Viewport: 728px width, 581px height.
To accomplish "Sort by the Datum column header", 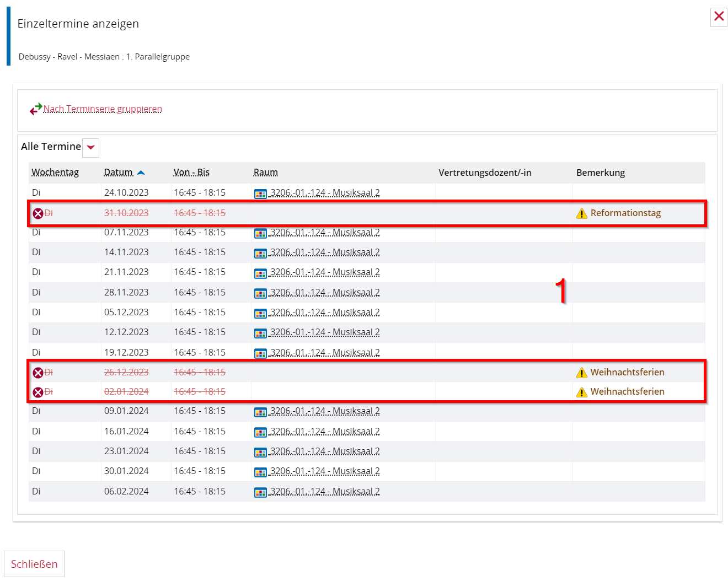I will pyautogui.click(x=119, y=173).
